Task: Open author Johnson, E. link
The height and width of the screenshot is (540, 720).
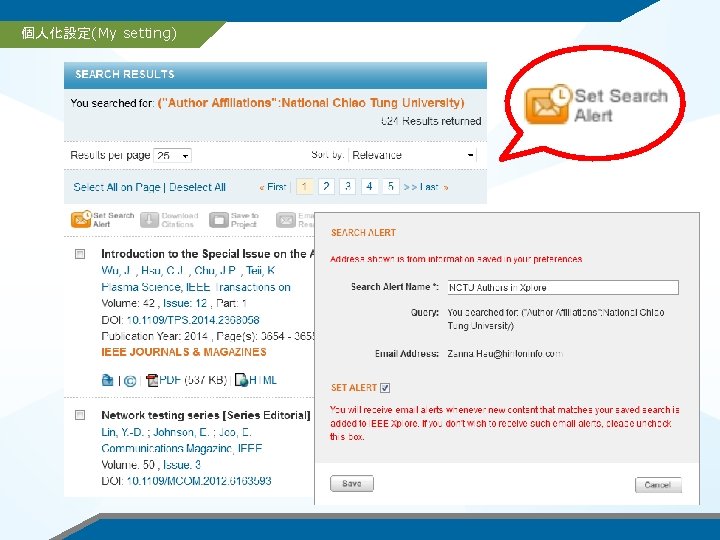Action: [x=181, y=432]
